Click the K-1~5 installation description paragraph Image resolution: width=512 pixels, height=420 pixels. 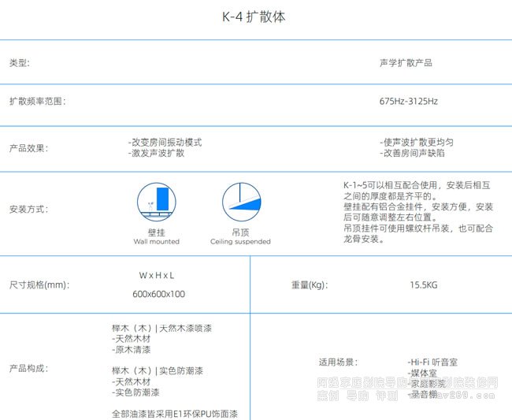click(417, 211)
